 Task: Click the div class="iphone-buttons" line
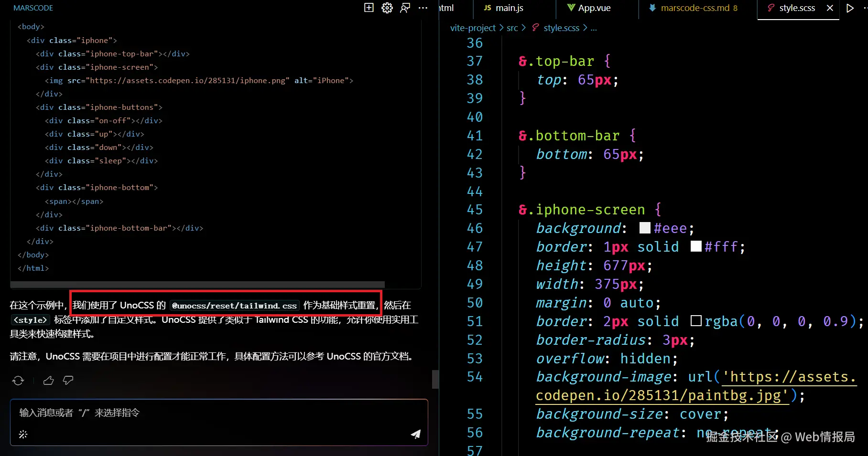click(x=99, y=107)
